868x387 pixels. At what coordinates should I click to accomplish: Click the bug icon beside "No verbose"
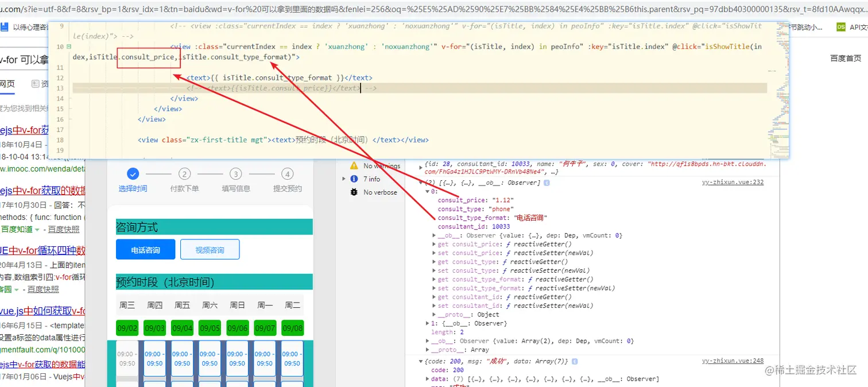coord(354,192)
